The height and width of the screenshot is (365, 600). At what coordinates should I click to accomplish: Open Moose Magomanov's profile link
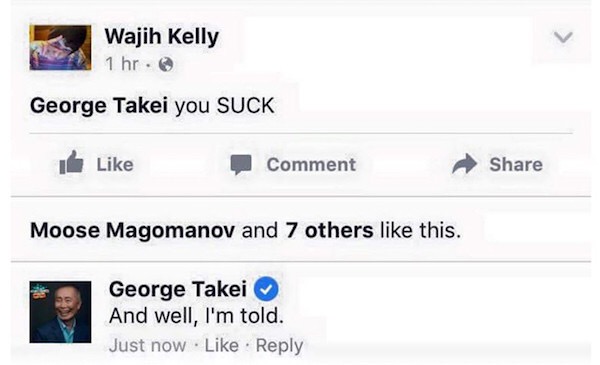[x=132, y=230]
